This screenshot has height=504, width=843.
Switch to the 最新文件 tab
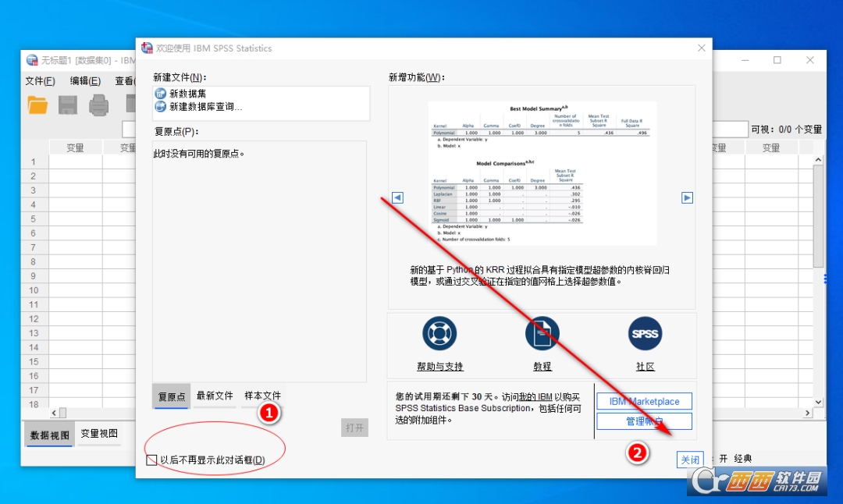[x=215, y=396]
